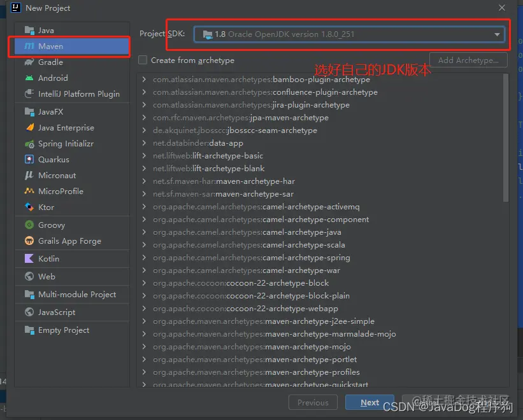Select Spring Initializr project type
This screenshot has height=420, width=523.
[x=72, y=144]
